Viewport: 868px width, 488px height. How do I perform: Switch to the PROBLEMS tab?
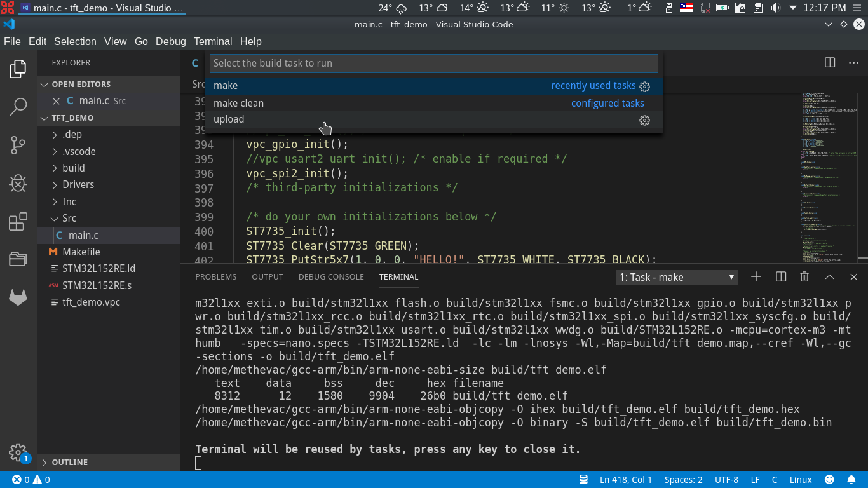pyautogui.click(x=215, y=277)
